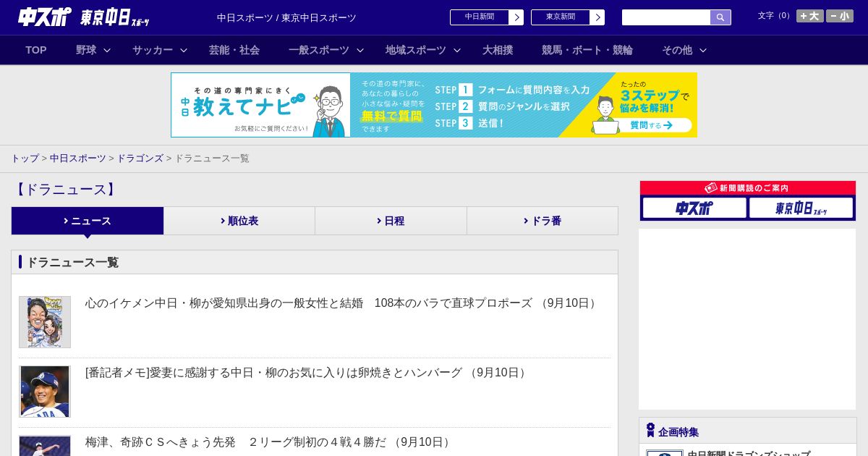Click arrow next to 東京新聞 button
The height and width of the screenshot is (456, 868).
pyautogui.click(x=597, y=17)
